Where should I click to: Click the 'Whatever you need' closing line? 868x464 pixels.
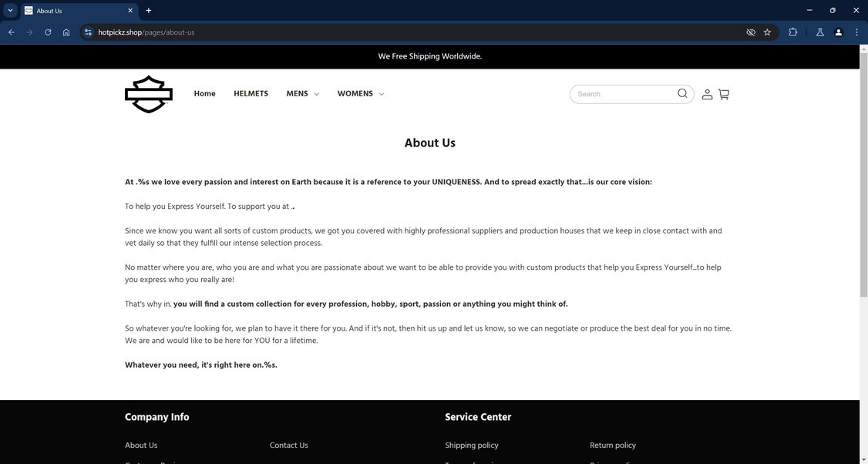click(201, 365)
